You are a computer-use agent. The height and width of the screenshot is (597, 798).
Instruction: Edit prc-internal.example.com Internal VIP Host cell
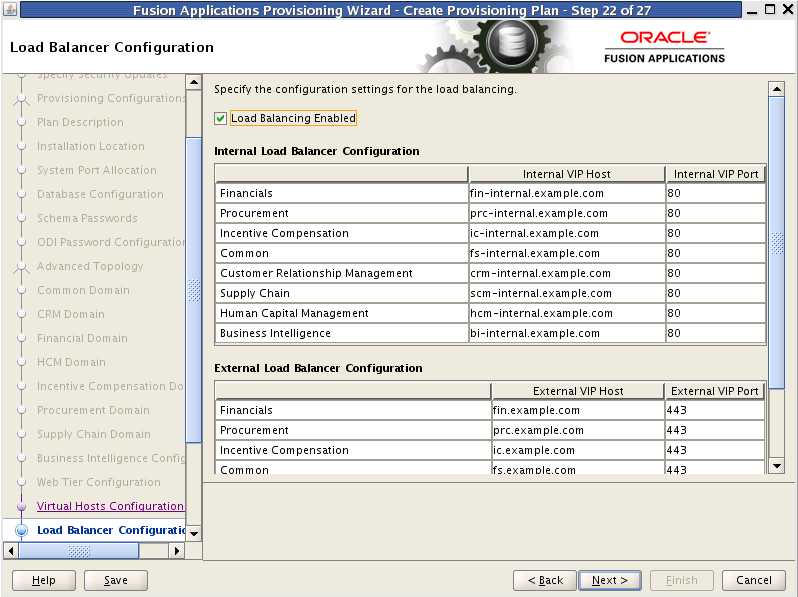point(567,213)
